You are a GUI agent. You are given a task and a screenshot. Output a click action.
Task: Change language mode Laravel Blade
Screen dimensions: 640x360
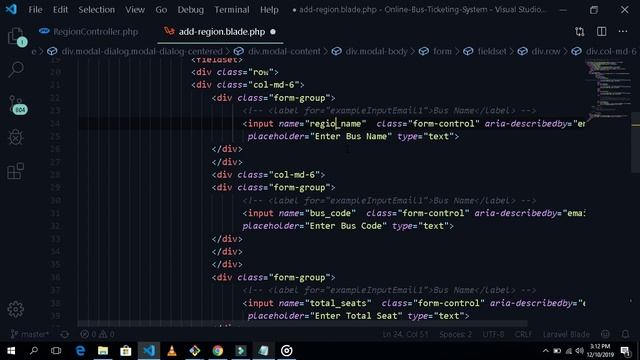[x=566, y=334]
